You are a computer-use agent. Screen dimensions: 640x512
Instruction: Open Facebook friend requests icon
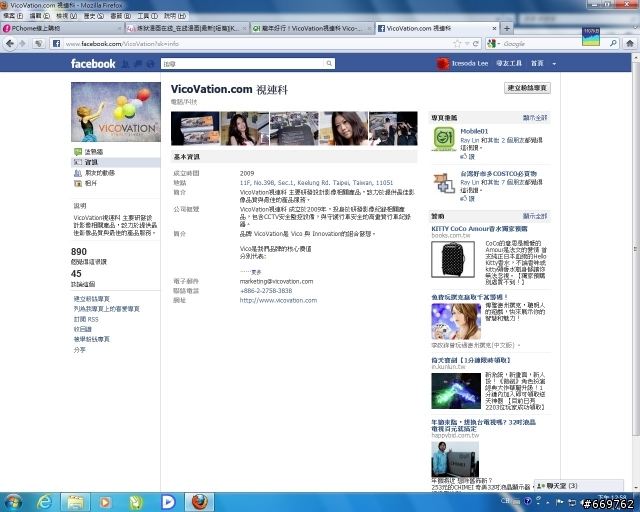126,64
